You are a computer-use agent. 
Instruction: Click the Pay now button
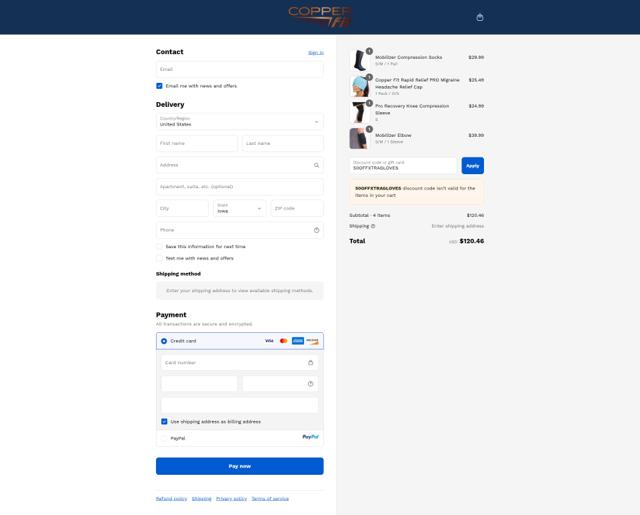pyautogui.click(x=240, y=466)
